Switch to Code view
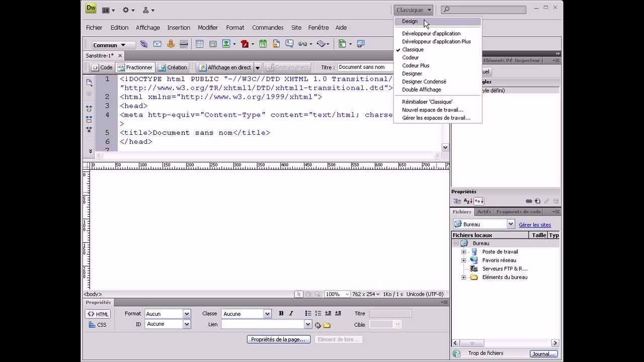This screenshot has height=362, width=644. coord(102,67)
